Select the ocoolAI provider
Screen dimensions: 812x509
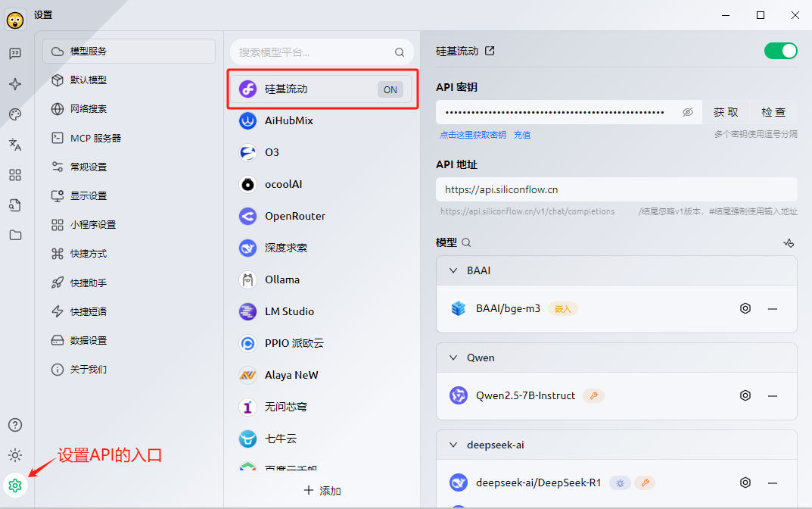pyautogui.click(x=321, y=184)
